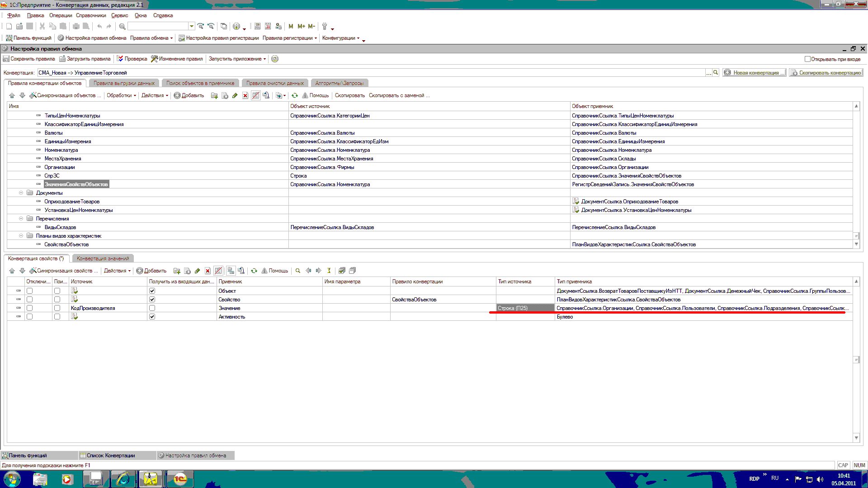Open the calendar icon
Viewport: 868px width, 488px height.
[268, 26]
